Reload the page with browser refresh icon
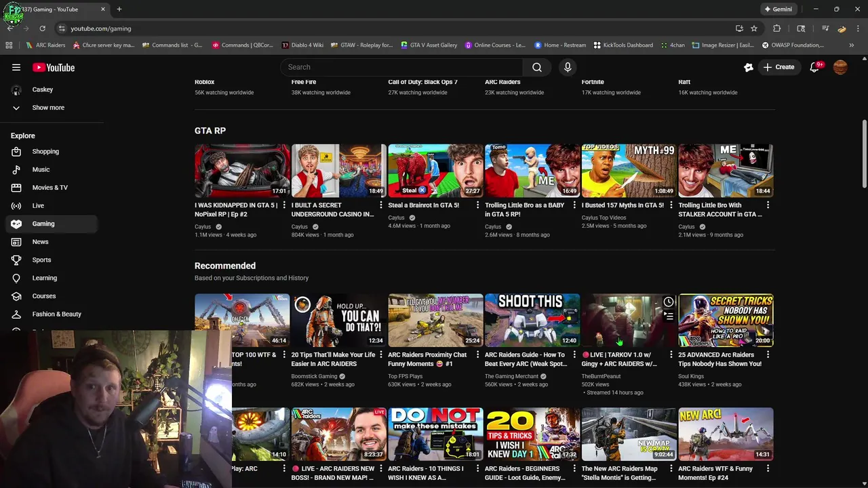The width and height of the screenshot is (868, 488). pos(42,28)
